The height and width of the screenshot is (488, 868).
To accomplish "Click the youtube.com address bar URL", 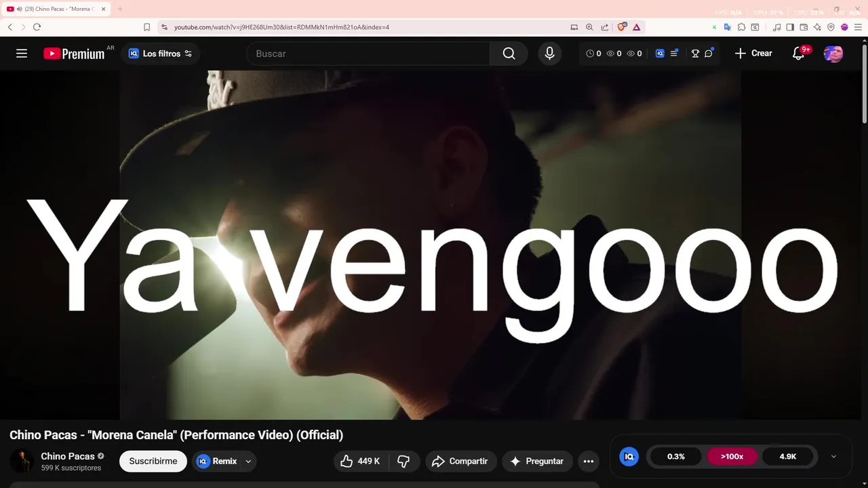I will coord(281,27).
